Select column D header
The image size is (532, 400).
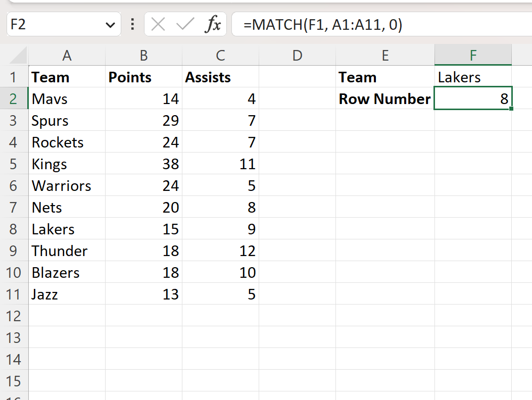point(297,55)
